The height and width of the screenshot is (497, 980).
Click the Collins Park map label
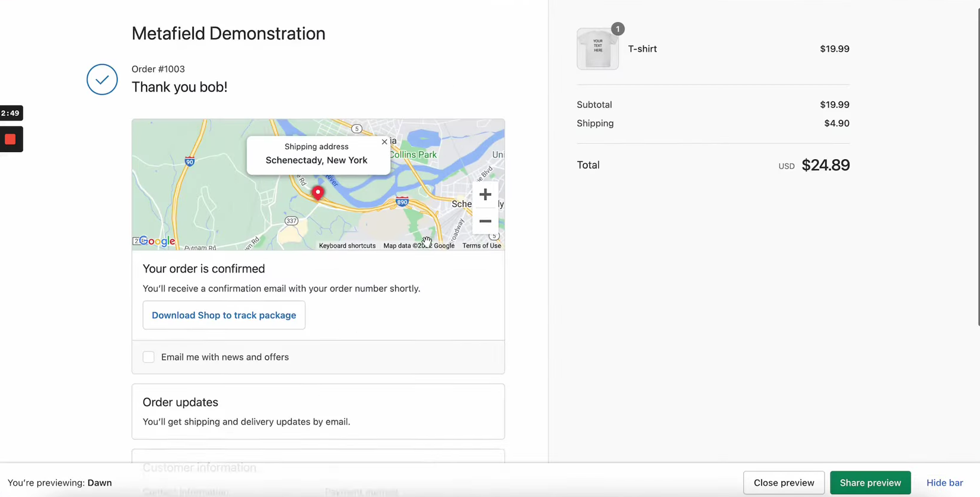tap(413, 154)
